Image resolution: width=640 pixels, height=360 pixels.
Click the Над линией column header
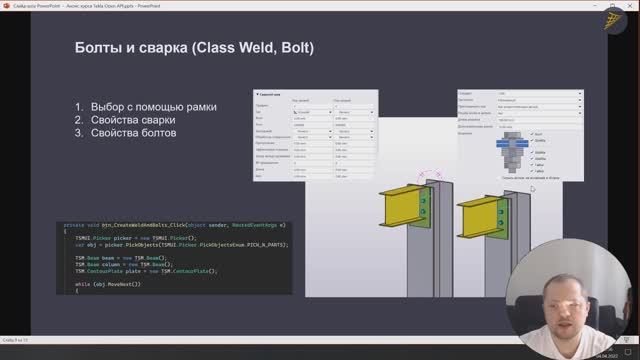point(300,100)
